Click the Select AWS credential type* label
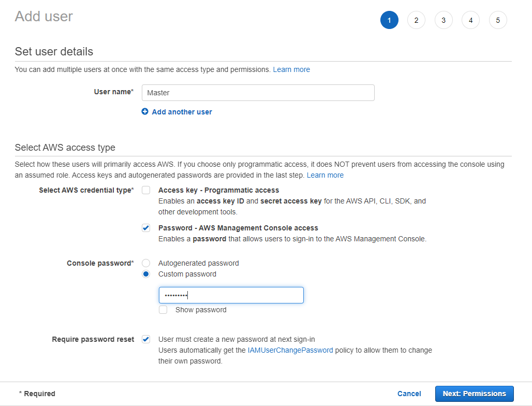The image size is (532, 406). click(86, 190)
